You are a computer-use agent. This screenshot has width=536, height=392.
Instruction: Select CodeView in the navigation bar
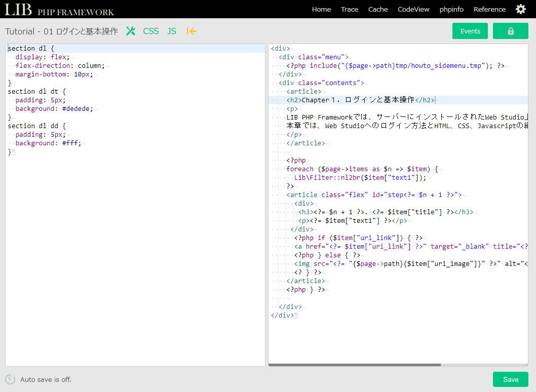coord(413,9)
